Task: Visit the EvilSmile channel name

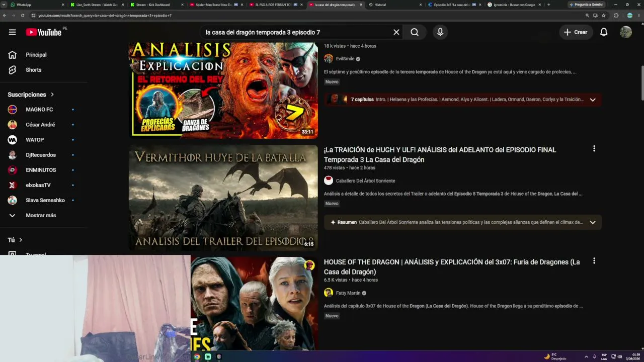Action: (x=345, y=59)
